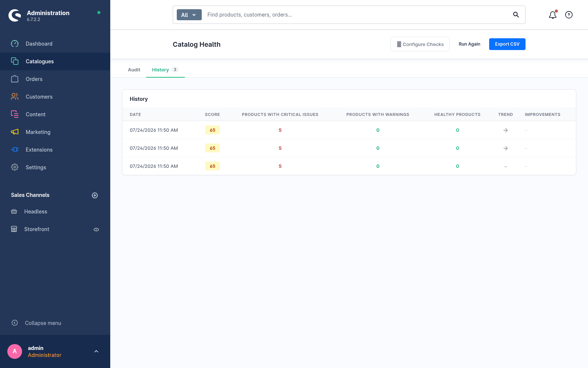This screenshot has height=368, width=588.
Task: Click the Configure Checks button
Action: tap(420, 44)
